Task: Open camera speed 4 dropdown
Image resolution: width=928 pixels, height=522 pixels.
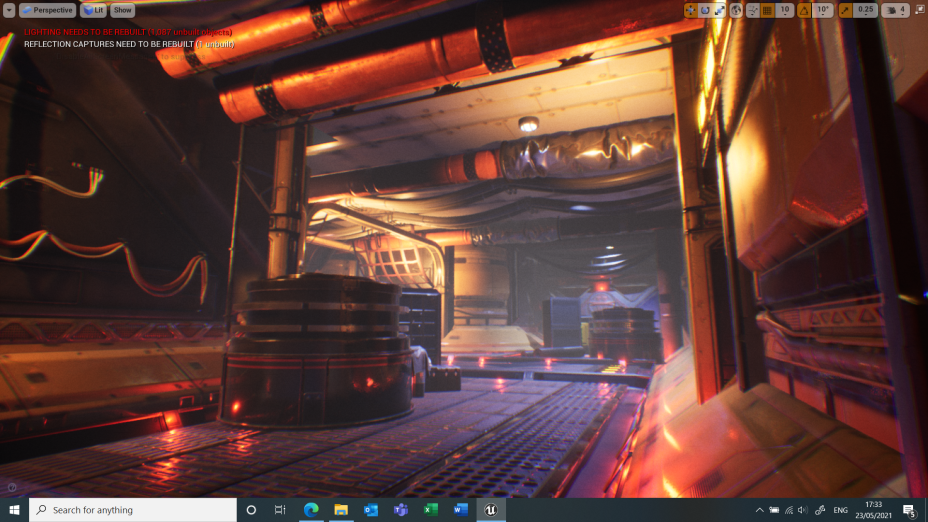Action: (895, 10)
